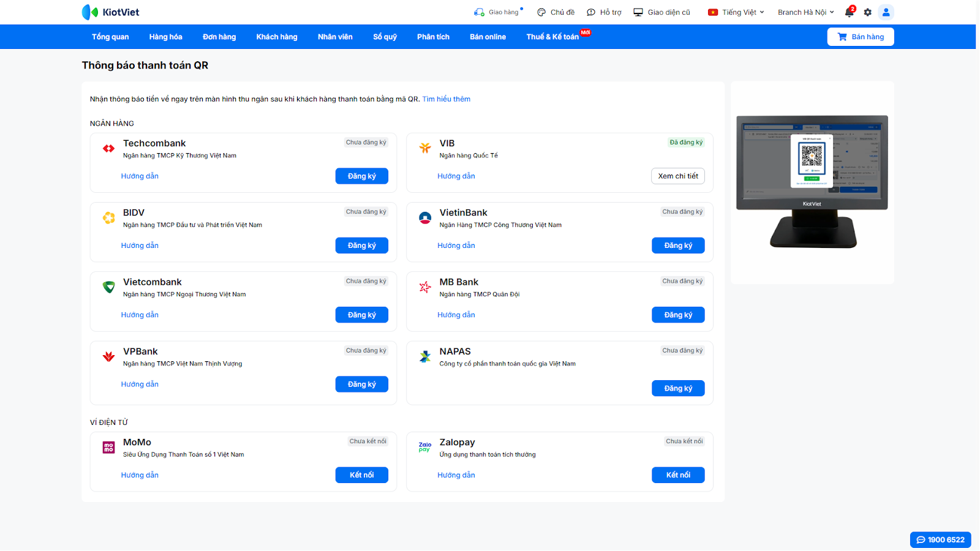Screen dimensions: 980x551
Task: Click the Zalopay wallet name
Action: click(458, 442)
